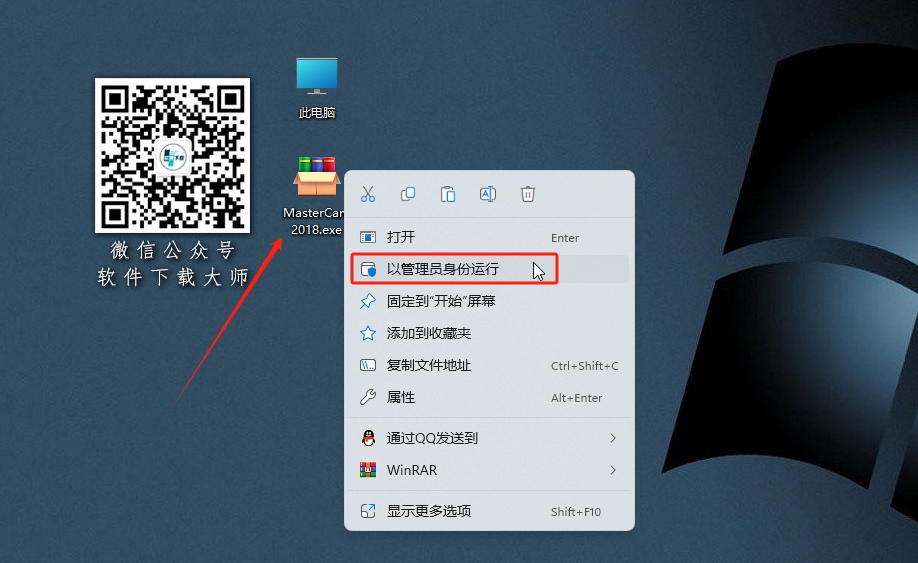Click the Rename icon in context menu
Screen dimensions: 918x563
[x=488, y=194]
